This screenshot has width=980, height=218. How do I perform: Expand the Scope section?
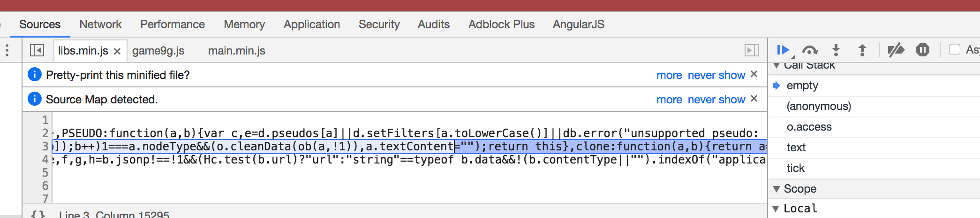777,189
